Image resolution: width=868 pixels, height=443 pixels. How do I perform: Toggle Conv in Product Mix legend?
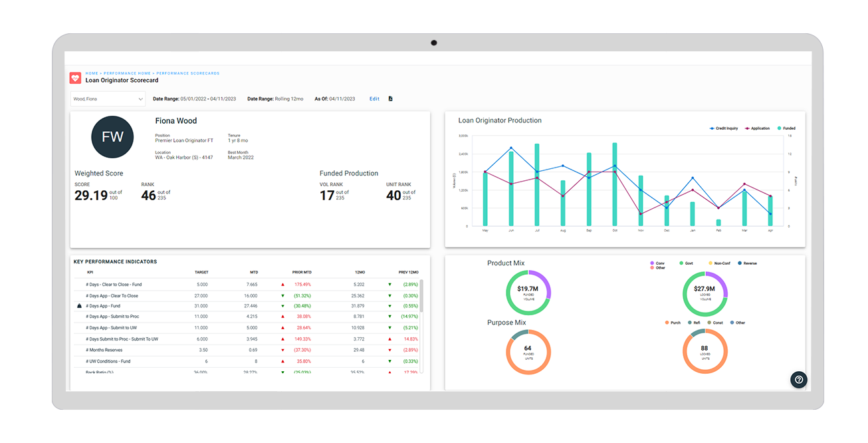tap(657, 263)
